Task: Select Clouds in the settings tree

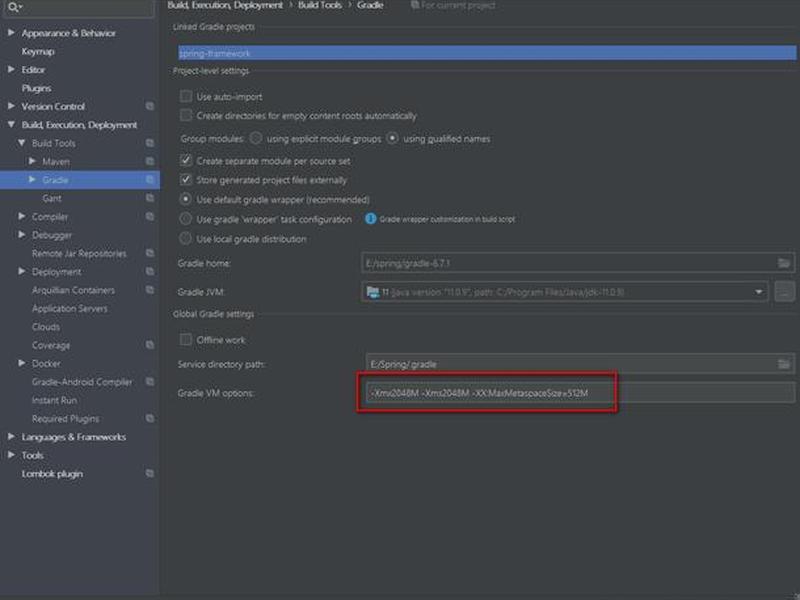Action: (46, 327)
